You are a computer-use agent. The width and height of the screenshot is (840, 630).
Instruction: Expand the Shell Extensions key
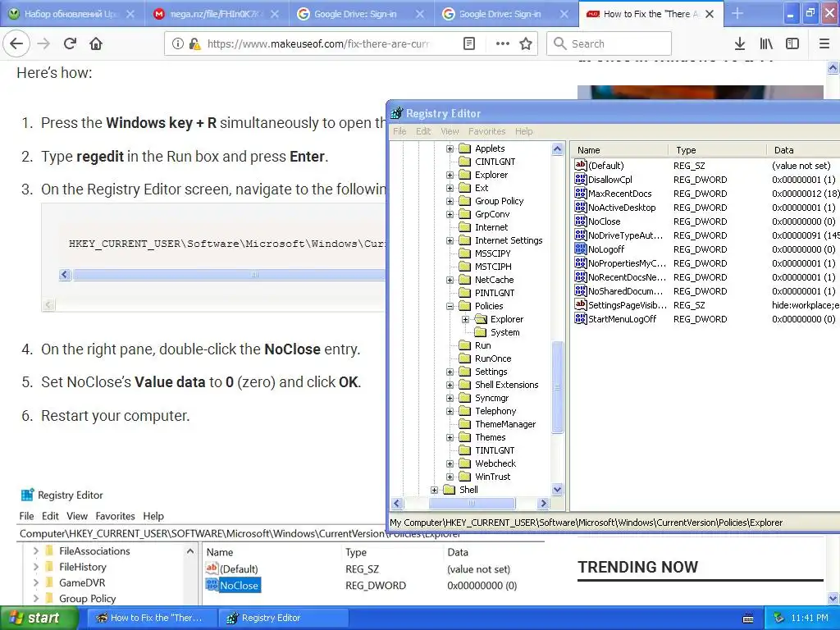pyautogui.click(x=450, y=385)
